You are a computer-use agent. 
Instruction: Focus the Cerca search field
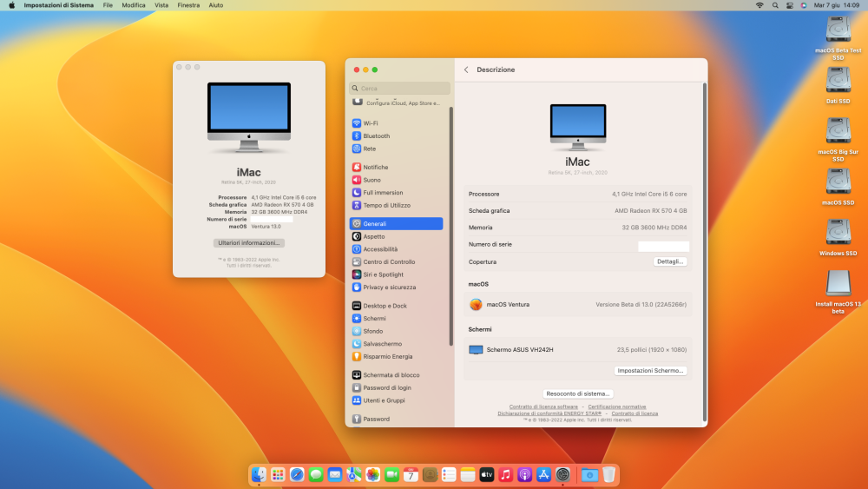pos(399,88)
